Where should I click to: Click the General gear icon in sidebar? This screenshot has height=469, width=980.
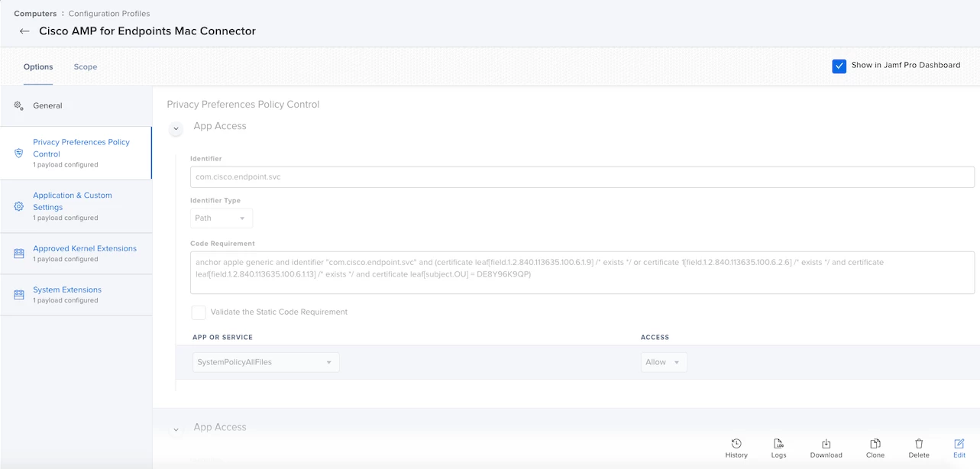click(19, 105)
